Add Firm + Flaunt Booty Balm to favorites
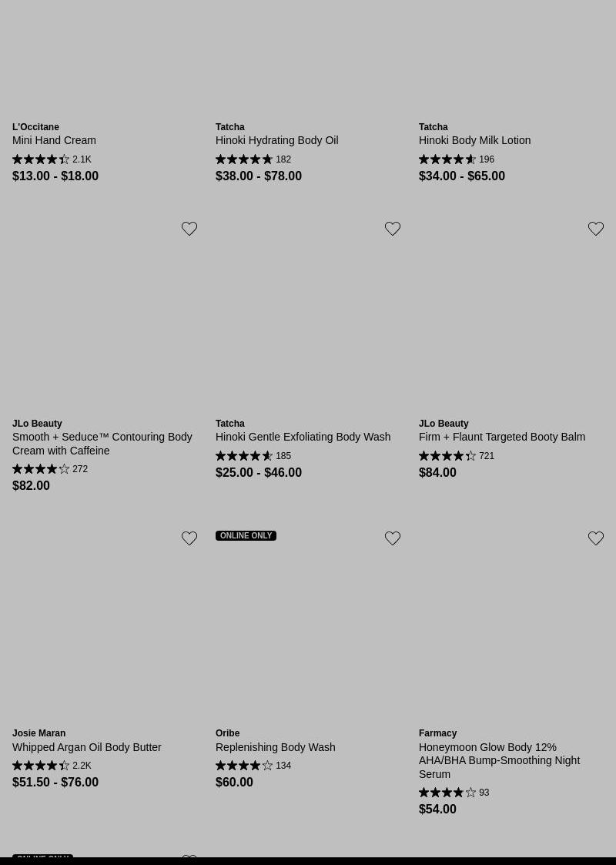Screen dimensions: 616x865 click(596, 229)
